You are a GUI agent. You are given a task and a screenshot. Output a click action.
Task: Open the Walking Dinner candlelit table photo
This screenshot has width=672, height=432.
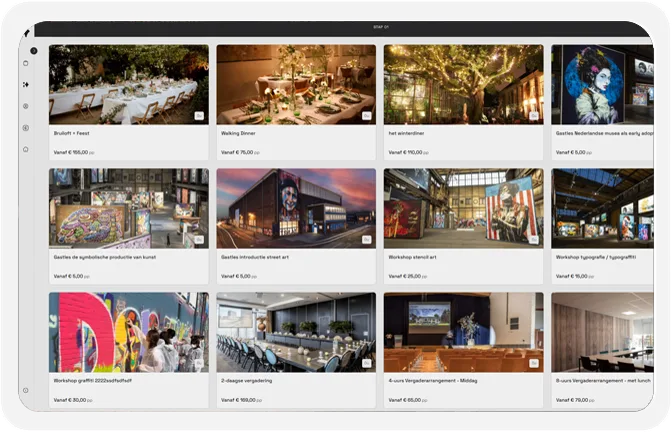click(x=296, y=84)
